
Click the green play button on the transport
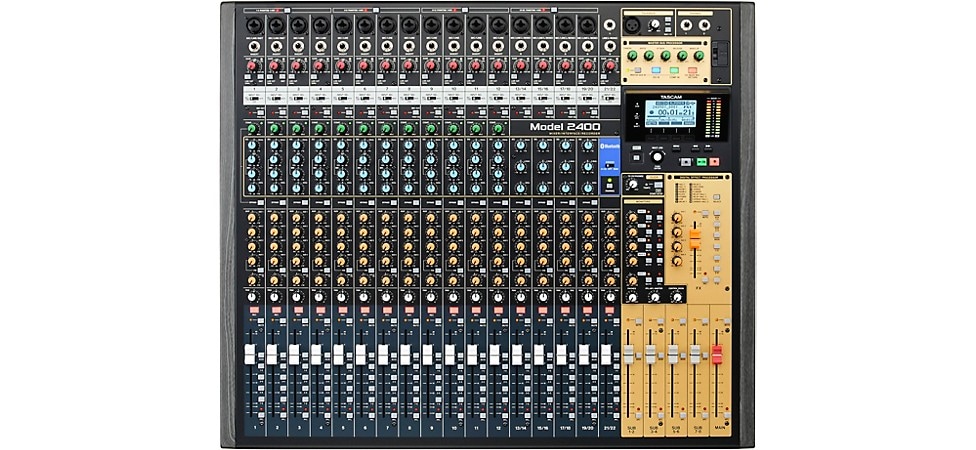tap(700, 161)
